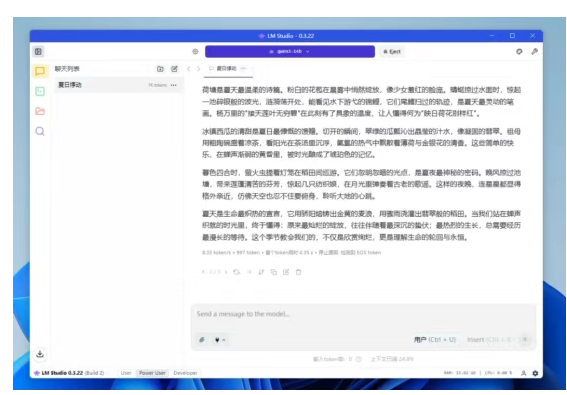The image size is (567, 395).
Task: Open the Discover search icon in sidebar
Action: click(40, 131)
